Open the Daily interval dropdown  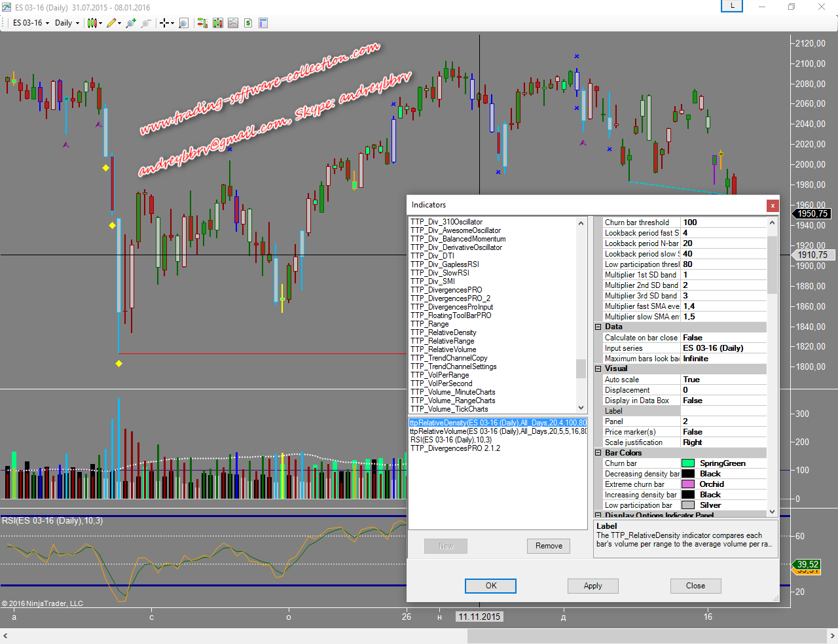pos(67,23)
